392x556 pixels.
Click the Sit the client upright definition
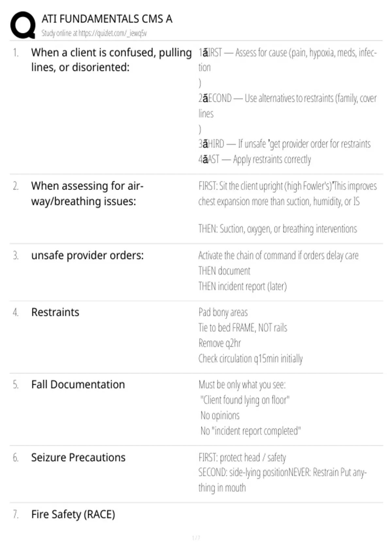pyautogui.click(x=287, y=194)
